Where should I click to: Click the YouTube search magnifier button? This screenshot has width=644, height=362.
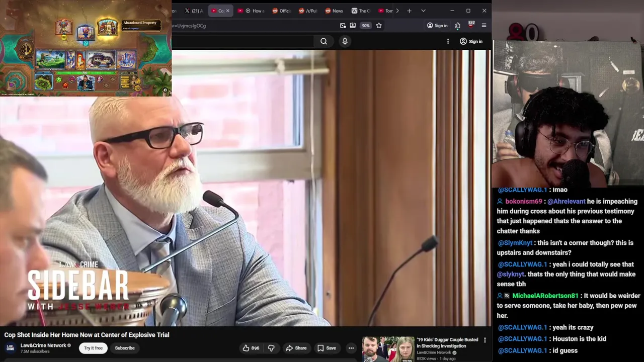(x=324, y=41)
